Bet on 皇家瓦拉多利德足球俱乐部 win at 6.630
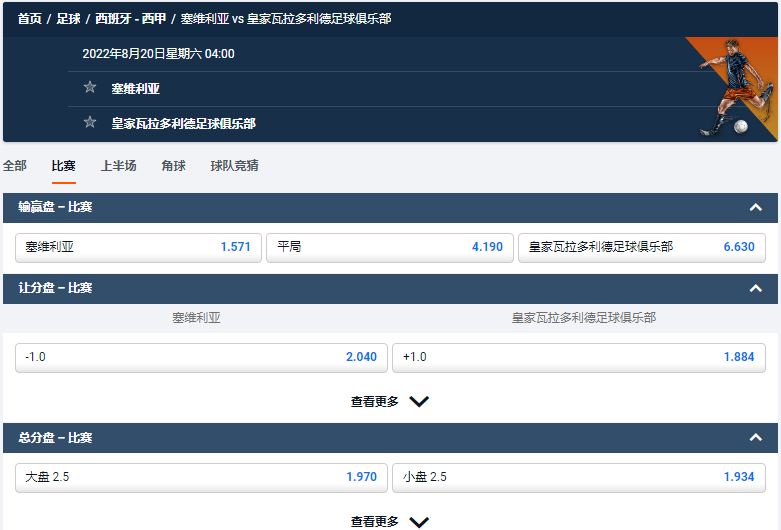This screenshot has width=781, height=530. pos(642,248)
